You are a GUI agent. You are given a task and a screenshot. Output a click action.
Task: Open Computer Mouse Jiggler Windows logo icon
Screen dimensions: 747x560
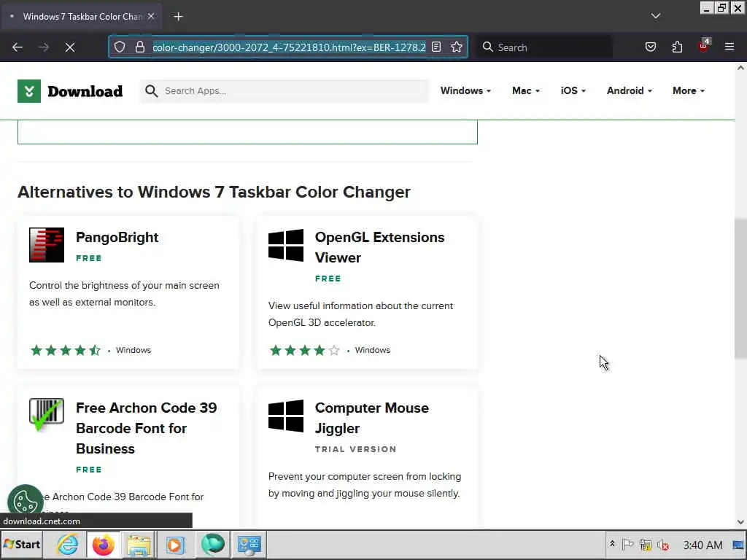coord(286,416)
